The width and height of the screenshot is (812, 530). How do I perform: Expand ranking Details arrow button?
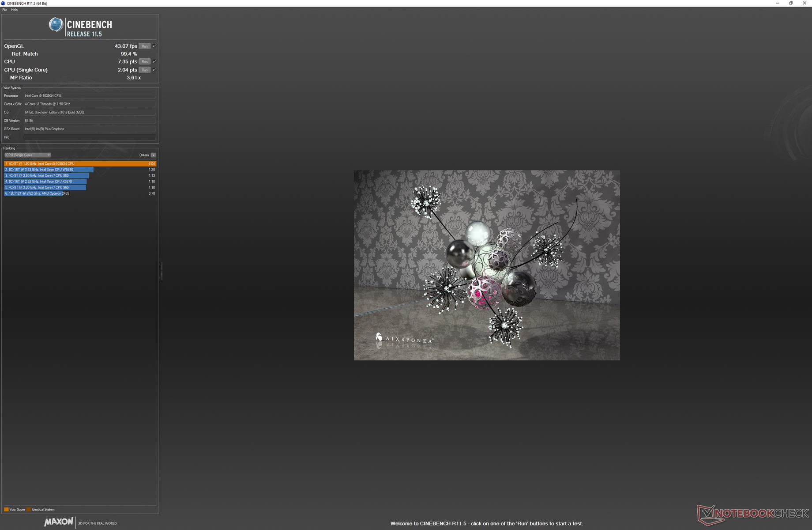click(x=153, y=155)
